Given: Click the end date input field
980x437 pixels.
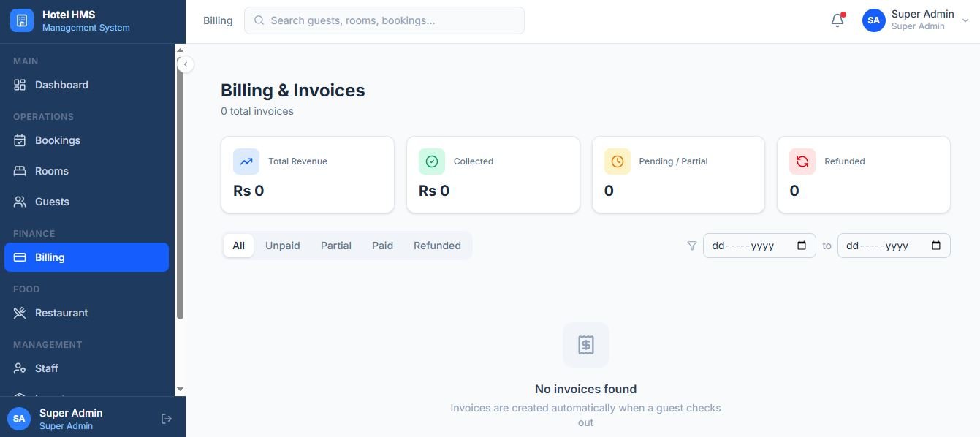Looking at the screenshot, I should pos(894,246).
